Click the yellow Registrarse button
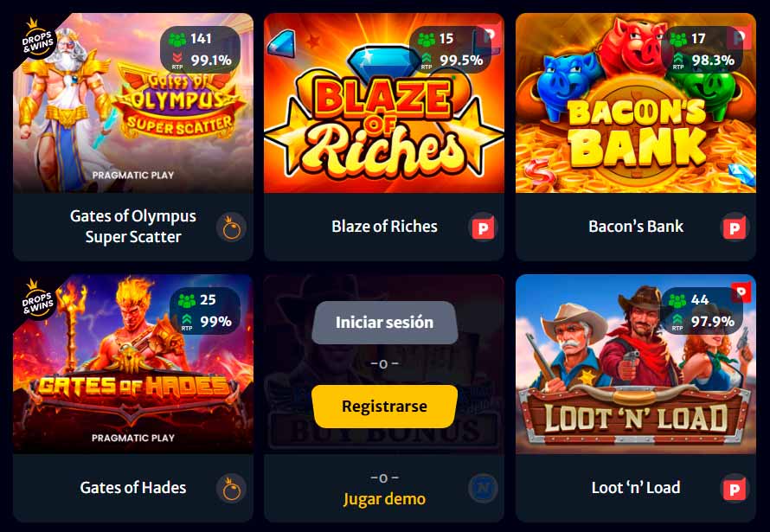The height and width of the screenshot is (532, 770). 384,407
